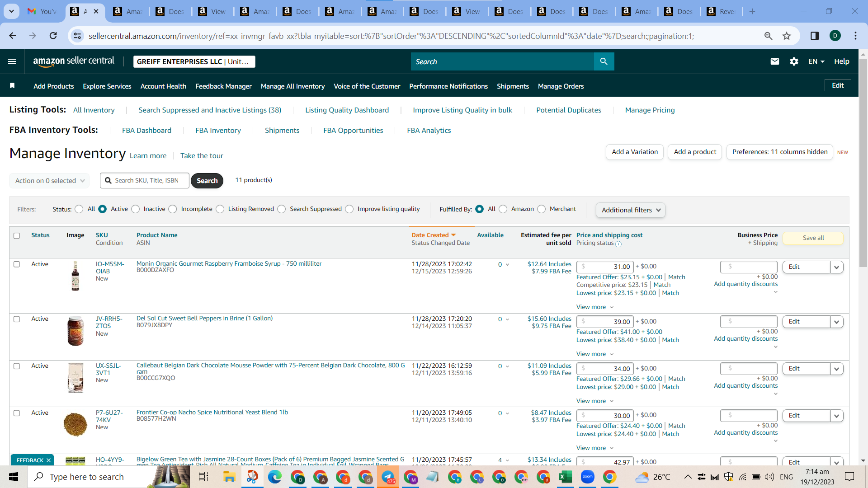Go back using browser back arrow
The height and width of the screenshot is (488, 868).
click(13, 36)
